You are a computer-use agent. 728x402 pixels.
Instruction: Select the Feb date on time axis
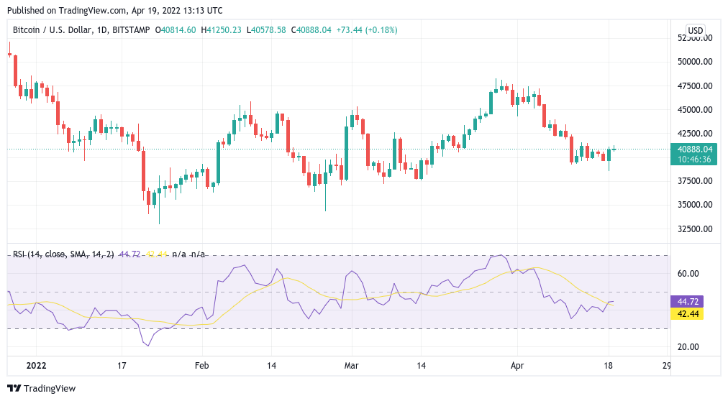[202, 365]
